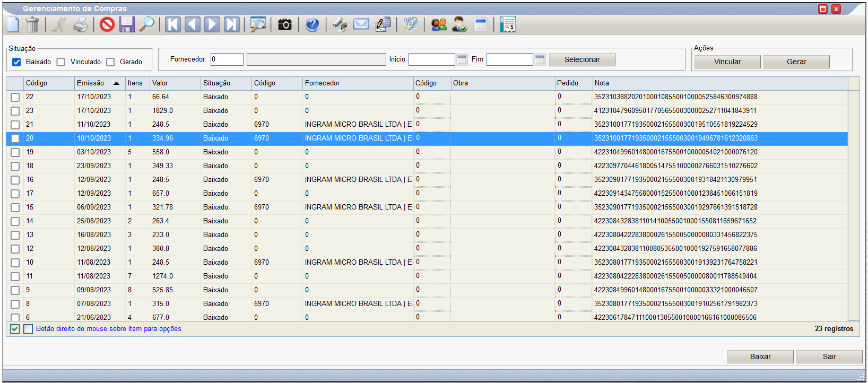868x383 pixels.
Task: Select the row dated 03/10/2023
Action: click(x=427, y=152)
